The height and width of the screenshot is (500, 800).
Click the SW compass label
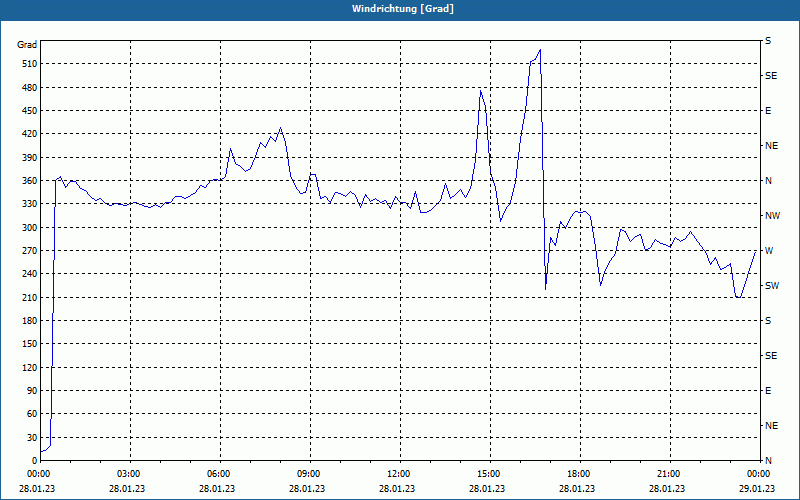[772, 286]
